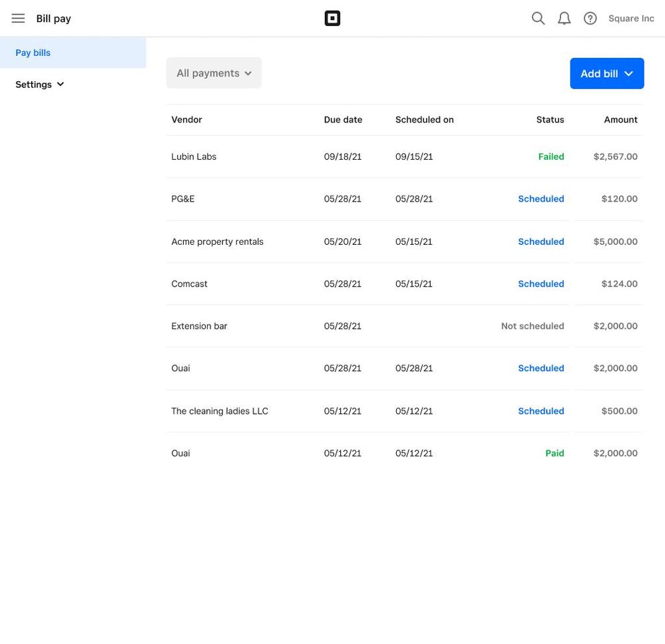
Task: Click the help question mark icon
Action: (x=590, y=19)
